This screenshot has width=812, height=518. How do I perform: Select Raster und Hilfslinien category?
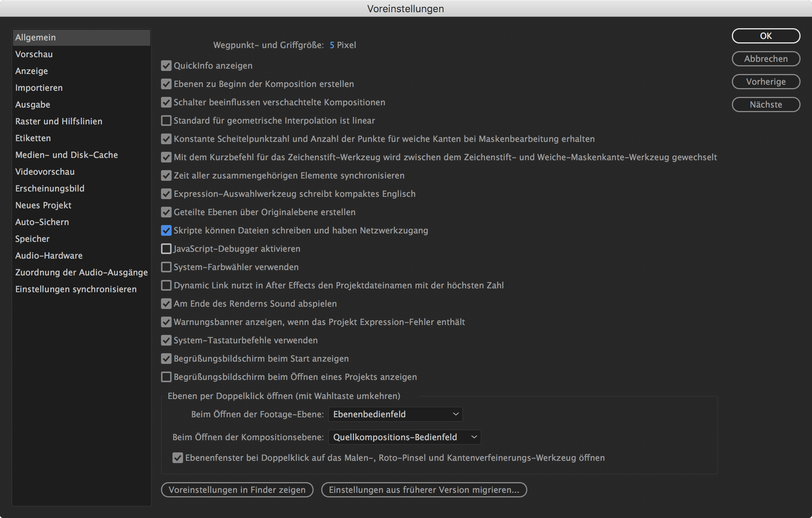pyautogui.click(x=81, y=121)
